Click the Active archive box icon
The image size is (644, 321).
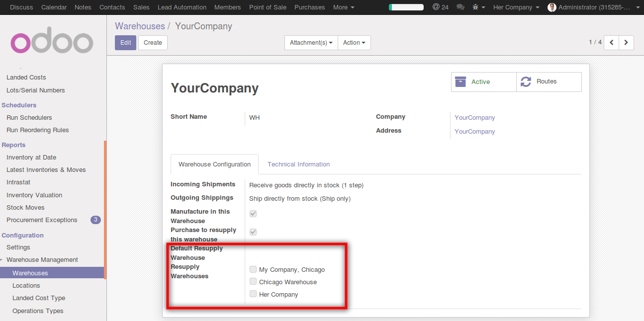pos(461,81)
